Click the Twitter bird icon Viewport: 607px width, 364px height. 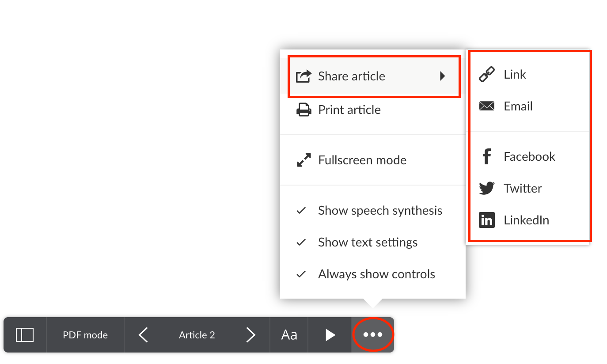486,189
